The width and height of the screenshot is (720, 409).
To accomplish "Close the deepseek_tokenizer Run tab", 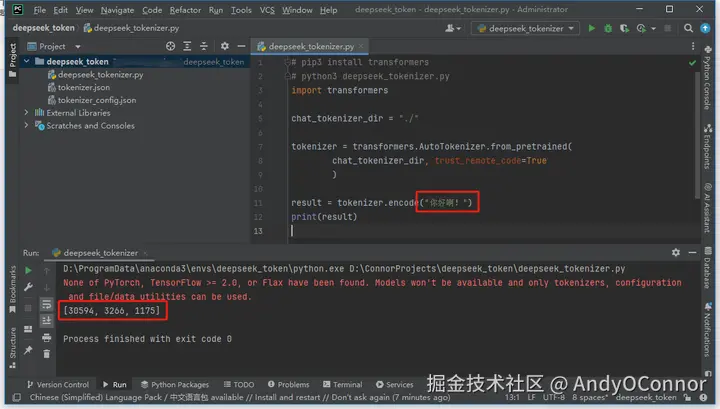I will point(145,253).
